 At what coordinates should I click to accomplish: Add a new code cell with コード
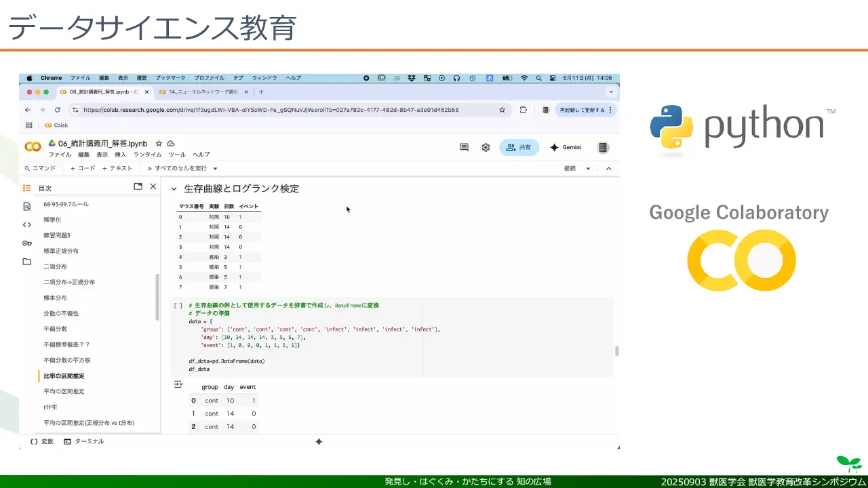click(x=83, y=169)
